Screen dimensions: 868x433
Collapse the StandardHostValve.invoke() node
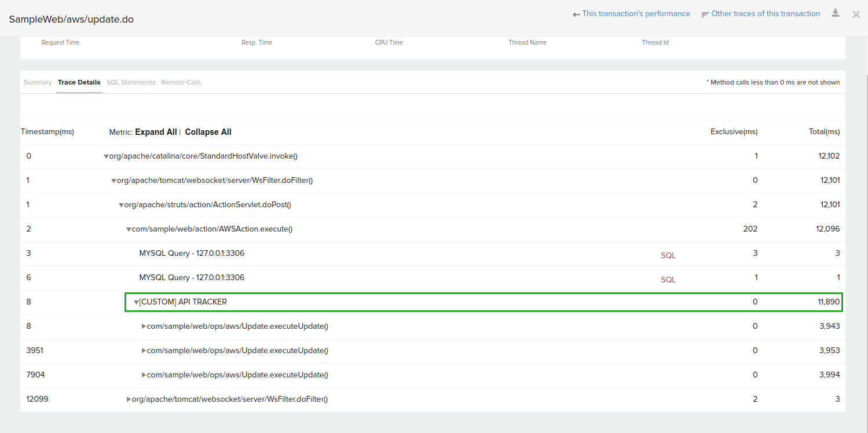pyautogui.click(x=106, y=156)
